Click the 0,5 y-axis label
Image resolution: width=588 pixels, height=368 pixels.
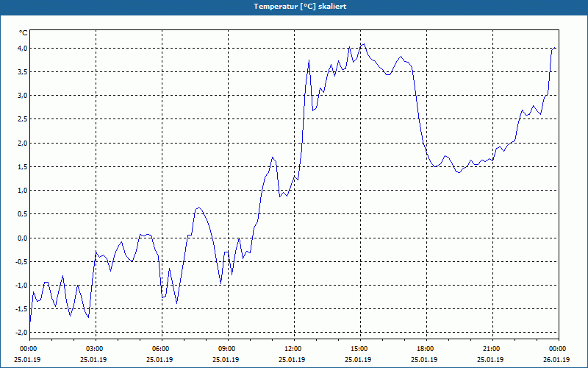[x=22, y=214]
